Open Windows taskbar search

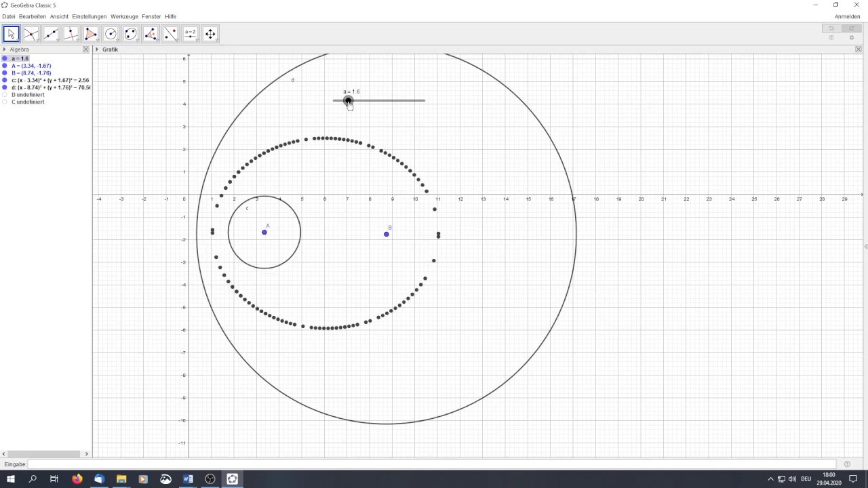point(33,479)
